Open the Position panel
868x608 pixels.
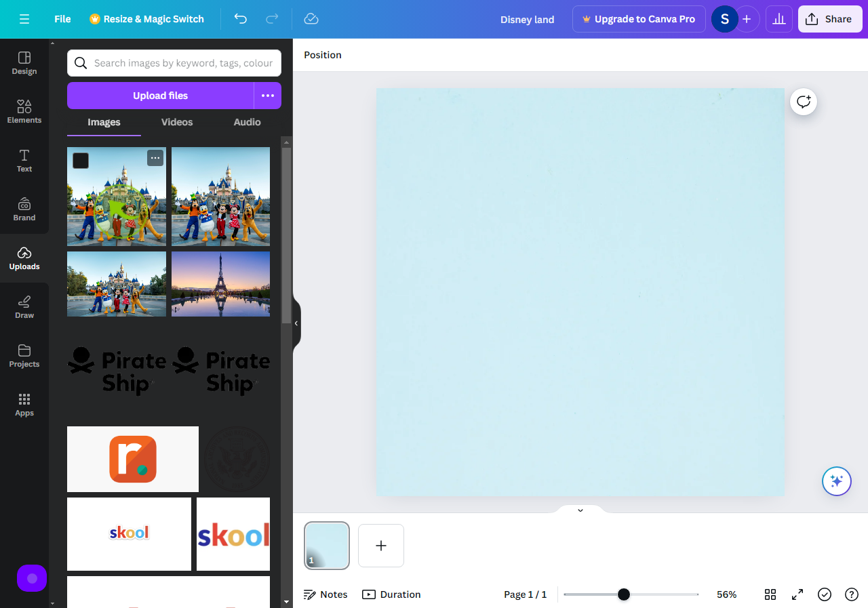click(323, 55)
